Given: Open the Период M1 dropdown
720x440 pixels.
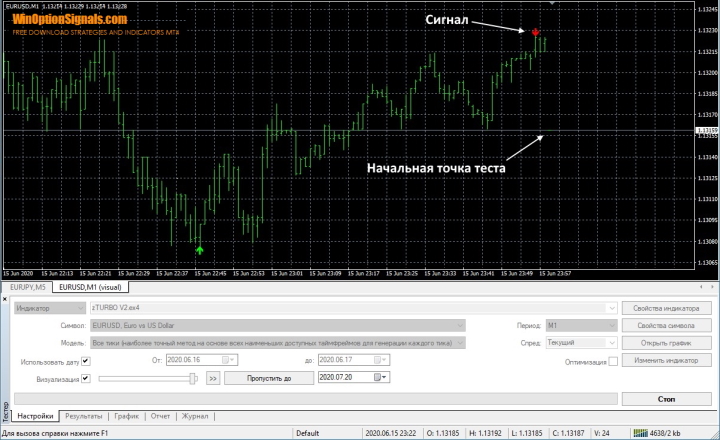Looking at the screenshot, I should coord(609,325).
